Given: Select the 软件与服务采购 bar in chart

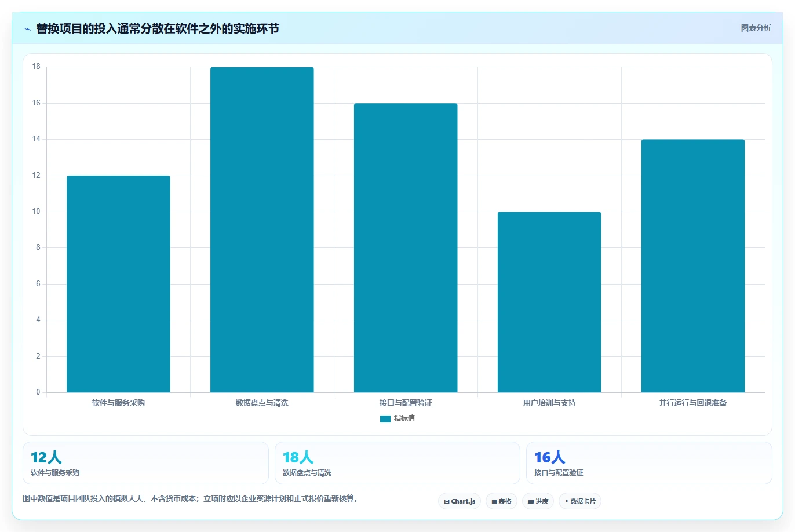Looking at the screenshot, I should point(118,284).
